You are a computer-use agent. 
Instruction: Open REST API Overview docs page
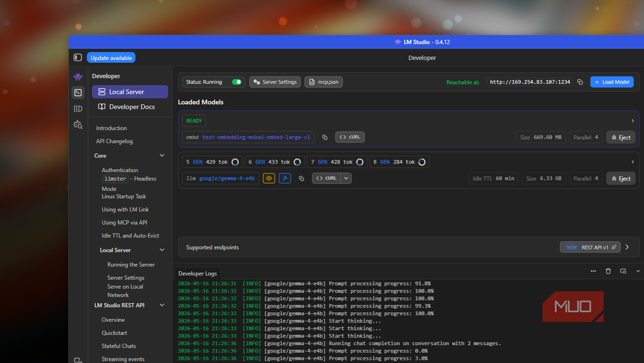coord(113,320)
